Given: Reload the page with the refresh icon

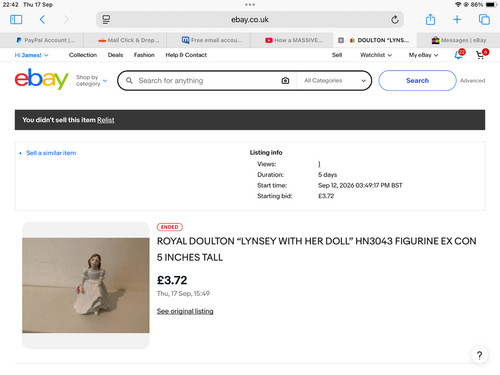Looking at the screenshot, I should 395,20.
